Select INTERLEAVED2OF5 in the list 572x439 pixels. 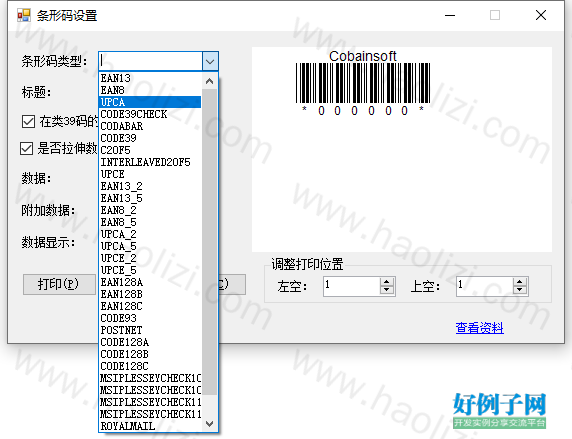tap(150, 162)
